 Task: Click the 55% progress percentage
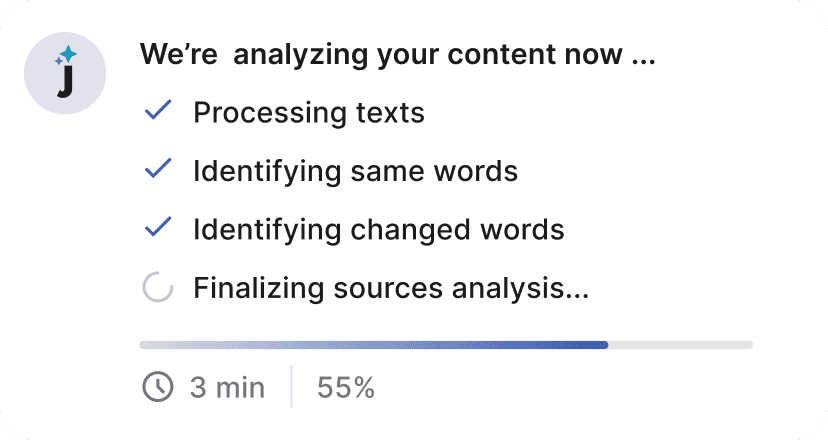click(x=346, y=388)
